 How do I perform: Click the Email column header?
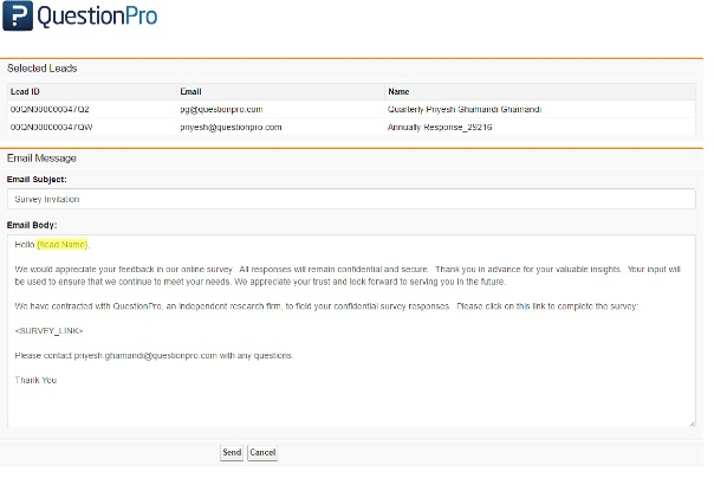[x=191, y=92]
